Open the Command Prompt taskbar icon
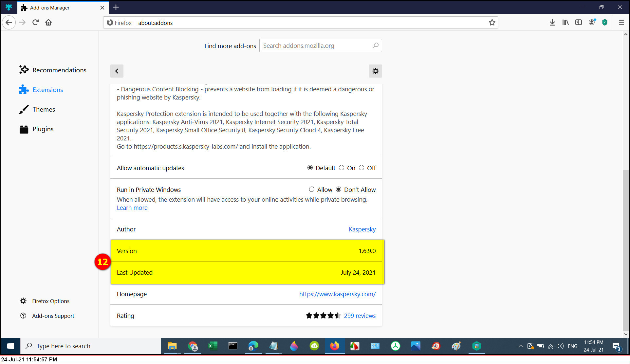Viewport: 630px width, 364px height. pyautogui.click(x=233, y=346)
